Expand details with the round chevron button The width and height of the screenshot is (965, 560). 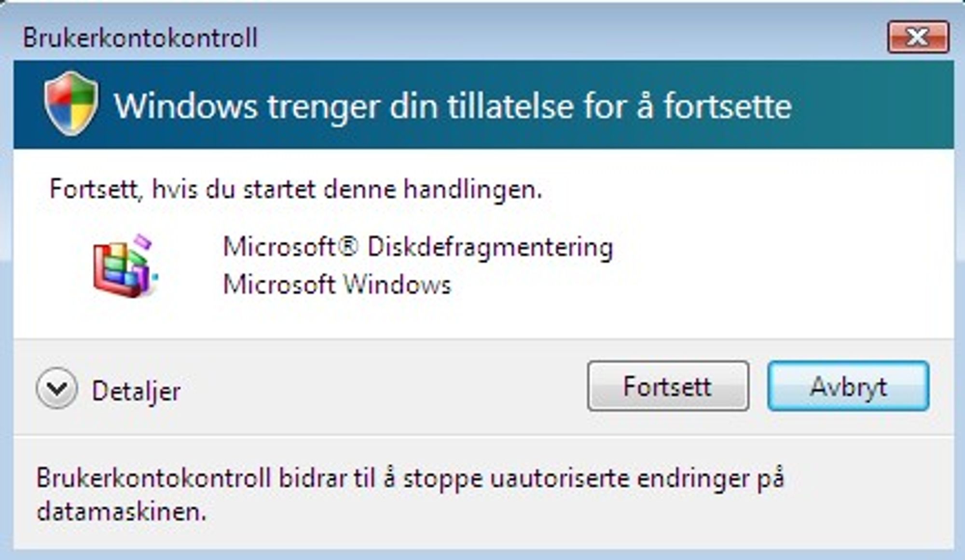click(x=56, y=388)
